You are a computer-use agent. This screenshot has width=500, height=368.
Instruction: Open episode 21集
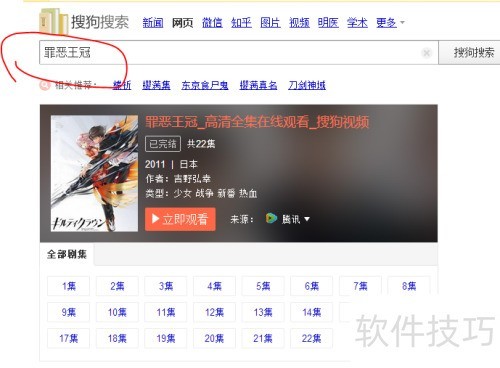click(x=263, y=338)
